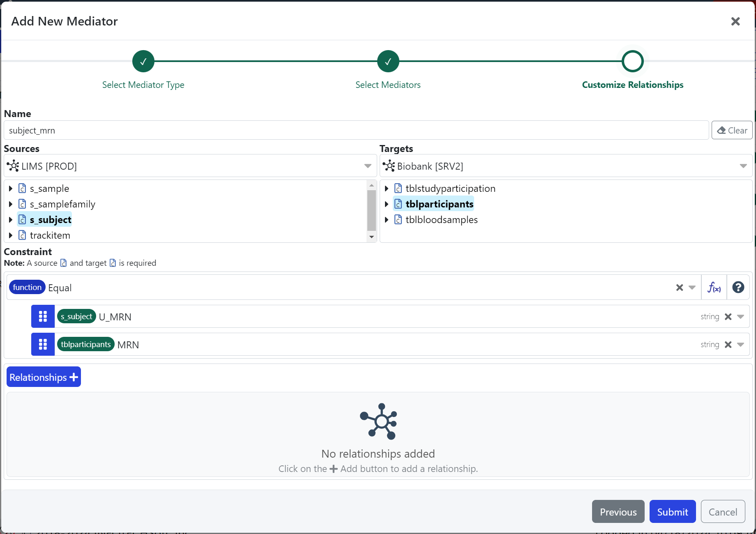Open the LIMS [PROD] sources dropdown

click(367, 166)
